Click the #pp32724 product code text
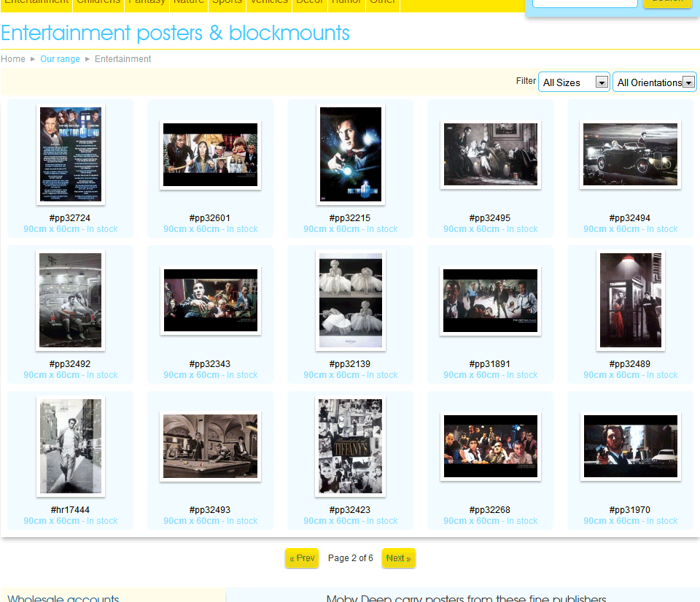700x602 pixels. tap(70, 218)
